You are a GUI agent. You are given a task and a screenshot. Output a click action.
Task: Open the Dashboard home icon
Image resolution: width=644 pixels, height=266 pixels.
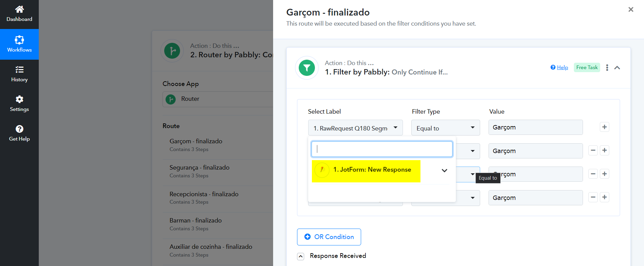click(19, 9)
